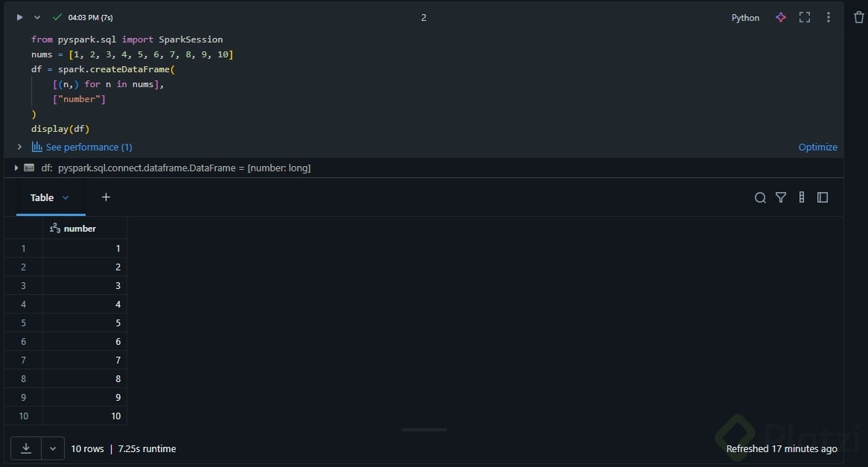The width and height of the screenshot is (868, 467).
Task: Open the Databricks Assistant sparkle icon
Action: pyautogui.click(x=781, y=17)
